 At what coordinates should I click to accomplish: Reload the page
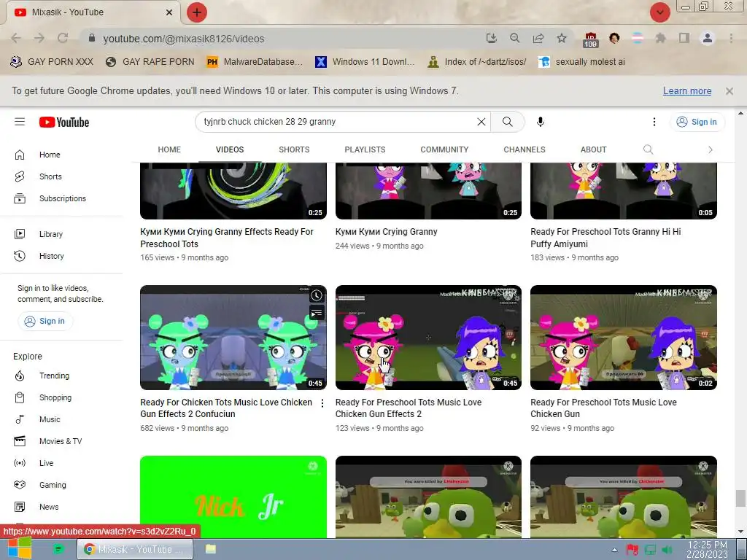63,38
